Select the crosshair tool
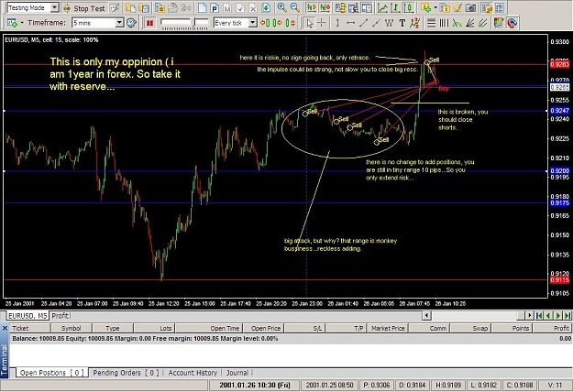The image size is (573, 392). [322, 23]
